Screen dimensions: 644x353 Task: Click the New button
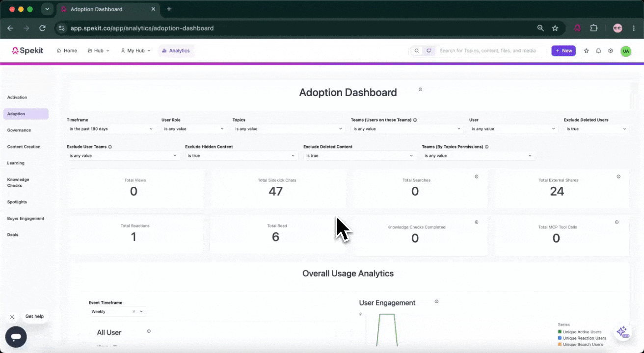point(563,50)
